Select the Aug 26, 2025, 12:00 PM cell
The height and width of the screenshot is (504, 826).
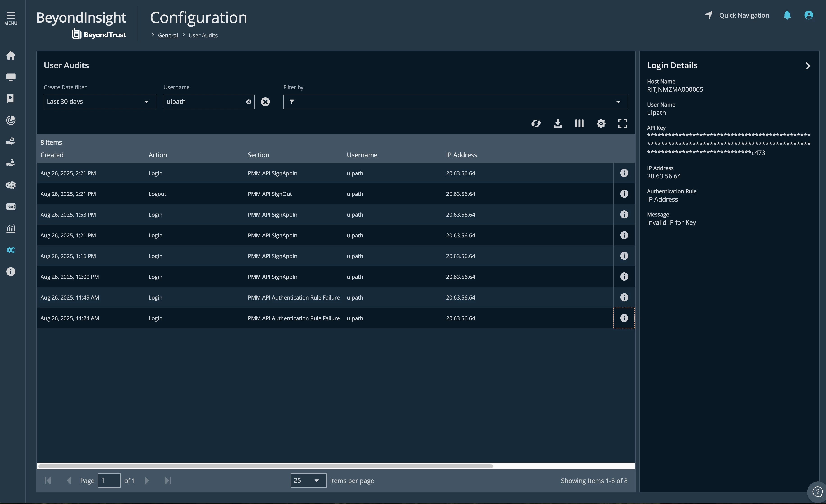[70, 277]
